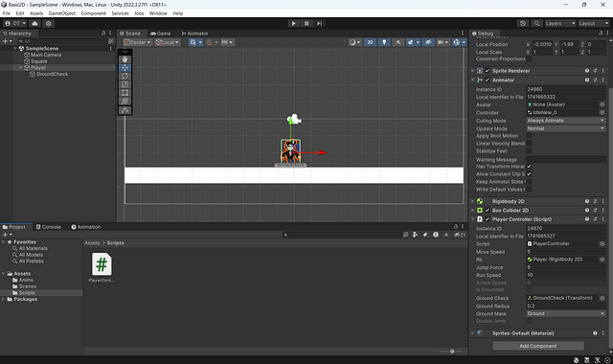This screenshot has width=613, height=364.
Task: Click the Play button
Action: click(x=293, y=23)
